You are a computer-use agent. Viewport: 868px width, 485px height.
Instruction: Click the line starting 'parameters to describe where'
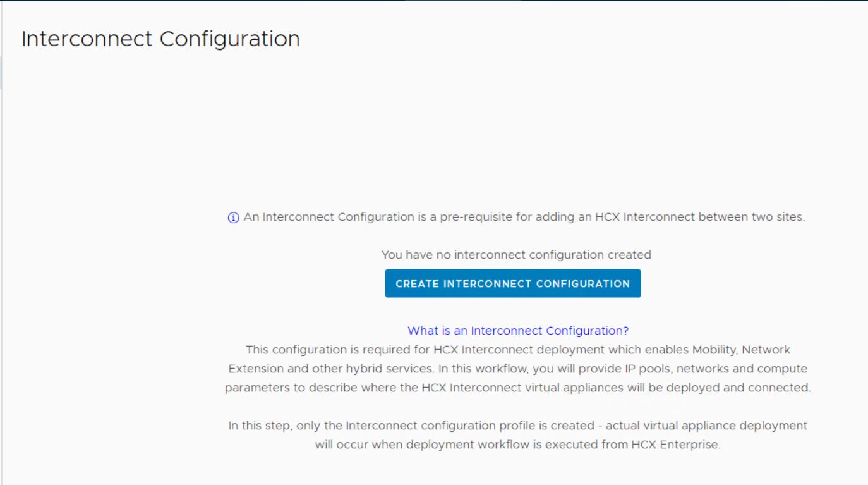coord(517,388)
